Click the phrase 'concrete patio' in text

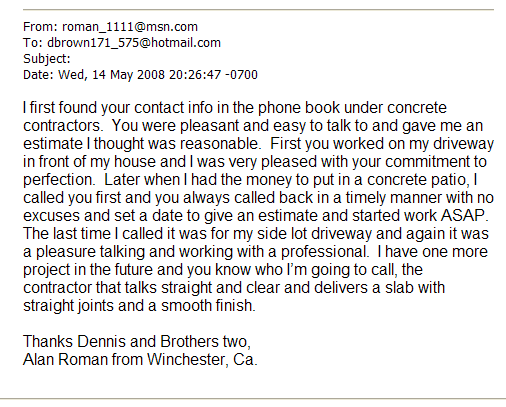point(417,180)
